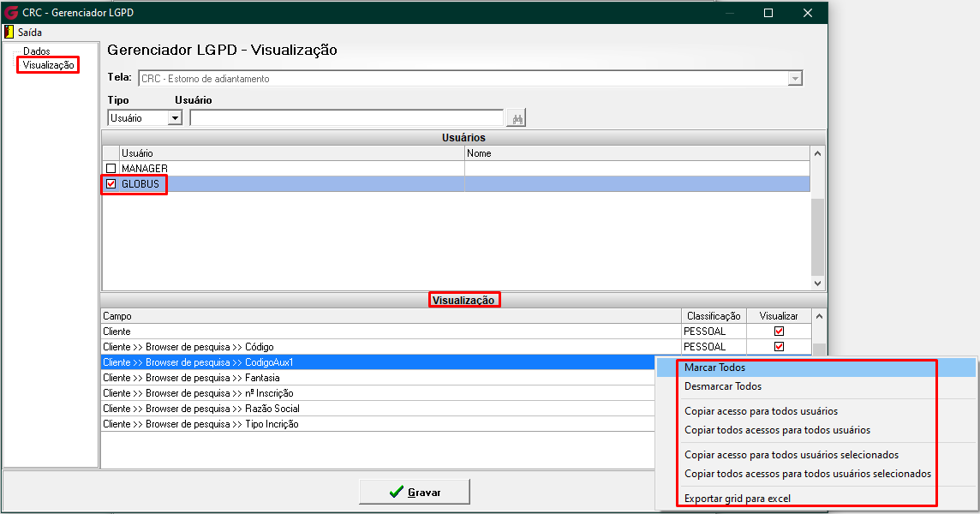The height and width of the screenshot is (514, 980).
Task: Choose Desmarcar Todos menu entry
Action: (722, 386)
